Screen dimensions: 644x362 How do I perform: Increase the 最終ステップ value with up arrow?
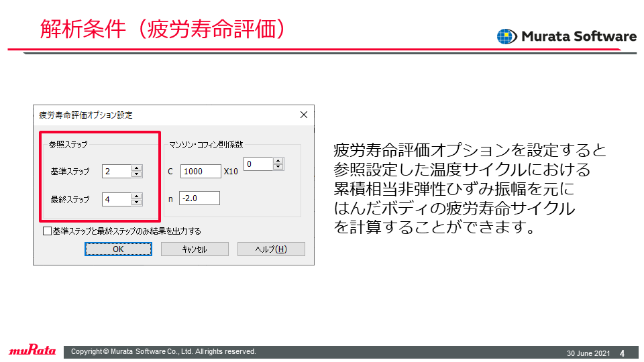[136, 196]
